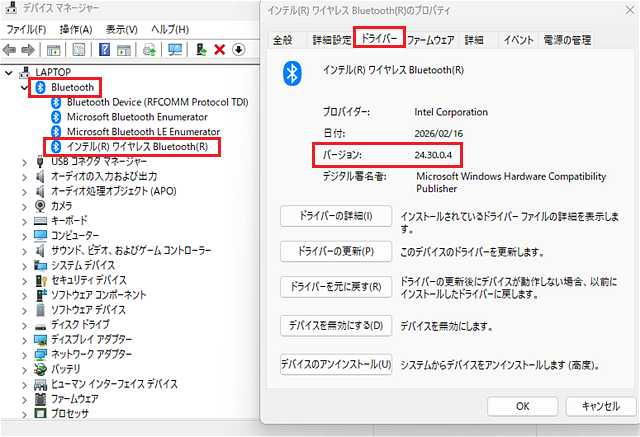This screenshot has width=640, height=437.
Task: Click the Forward arrow in Device Manager toolbar
Action: (x=28, y=50)
